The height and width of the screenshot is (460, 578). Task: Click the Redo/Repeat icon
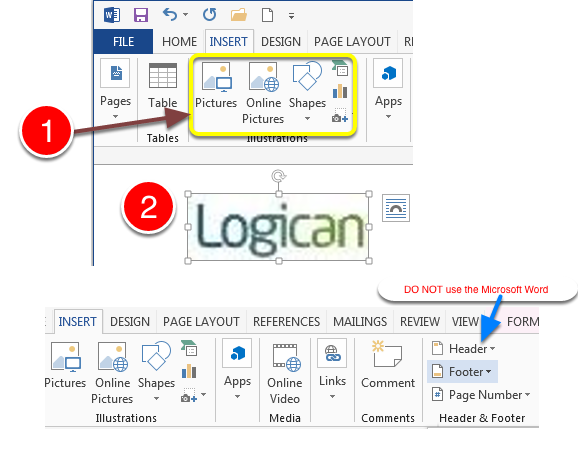point(209,15)
